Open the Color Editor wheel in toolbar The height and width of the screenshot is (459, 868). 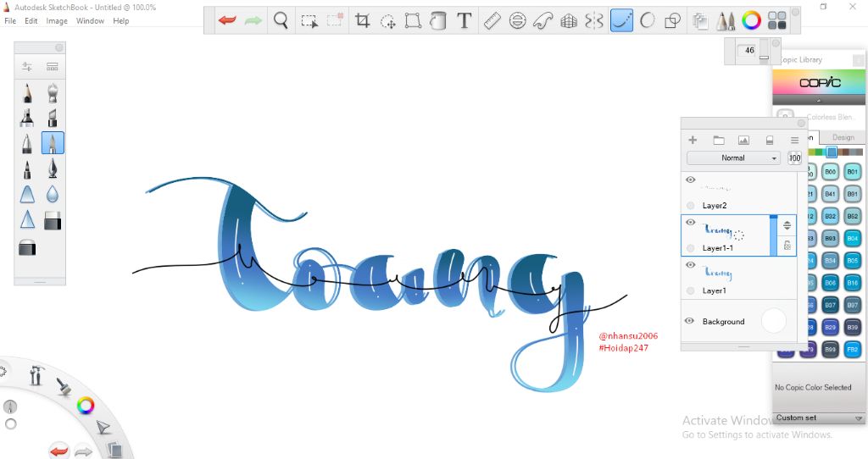tap(751, 21)
